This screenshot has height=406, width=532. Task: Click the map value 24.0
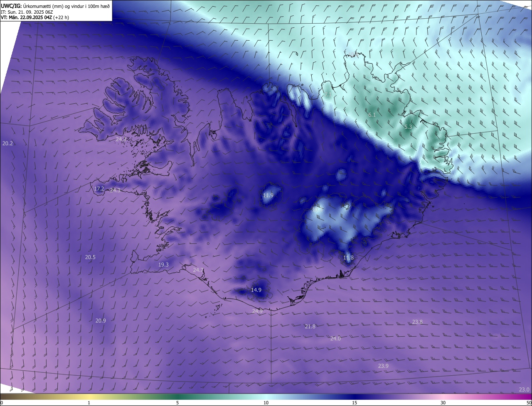point(335,338)
